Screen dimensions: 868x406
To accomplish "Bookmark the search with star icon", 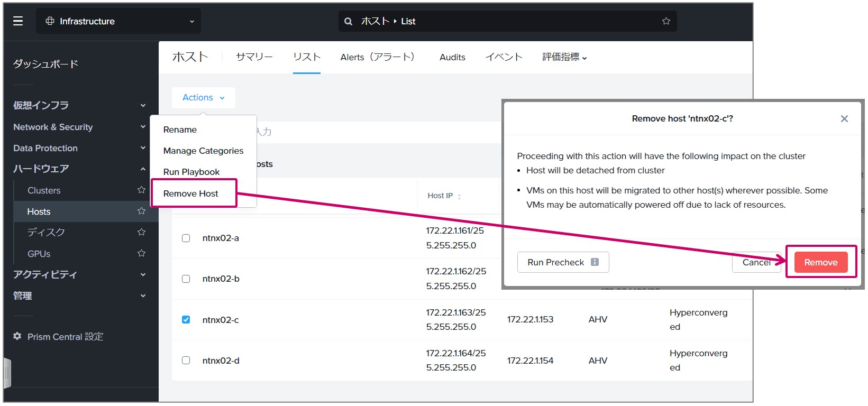I will (x=666, y=21).
